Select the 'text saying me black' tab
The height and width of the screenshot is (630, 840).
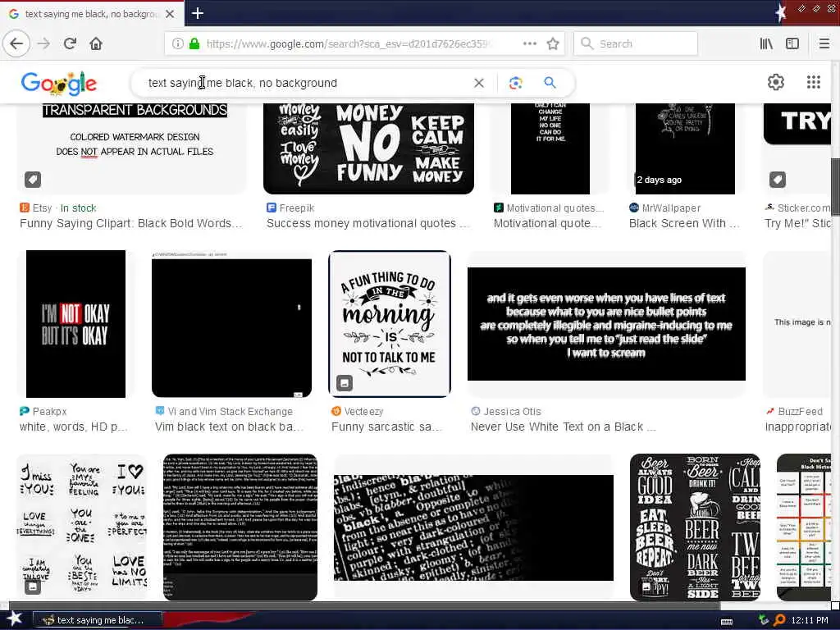[x=92, y=14]
